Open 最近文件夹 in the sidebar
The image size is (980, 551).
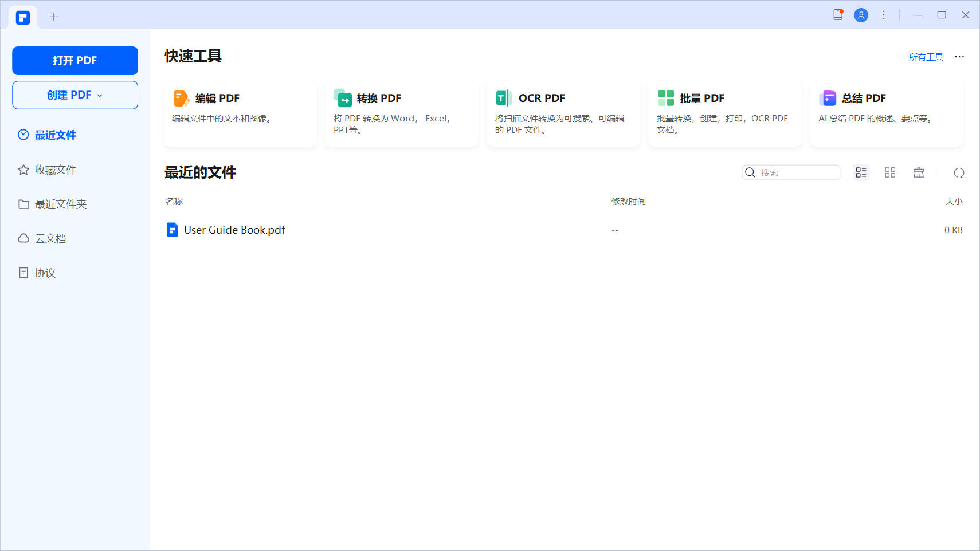coord(52,204)
